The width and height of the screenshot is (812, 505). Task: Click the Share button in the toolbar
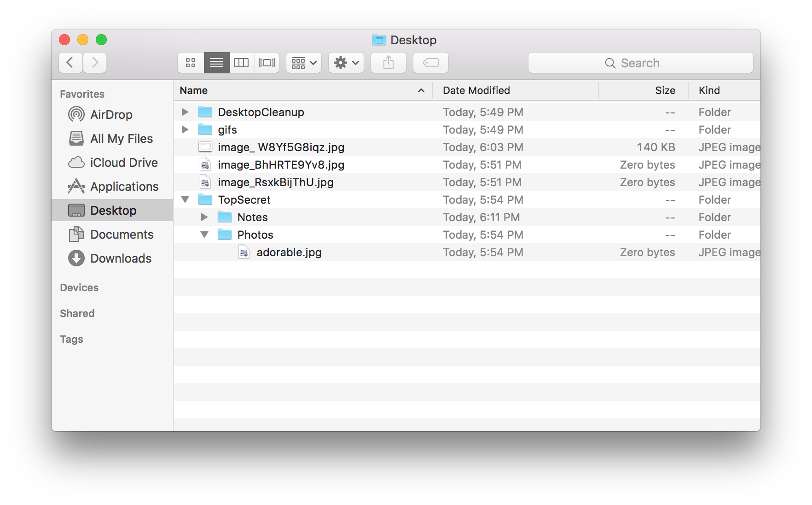click(388, 63)
